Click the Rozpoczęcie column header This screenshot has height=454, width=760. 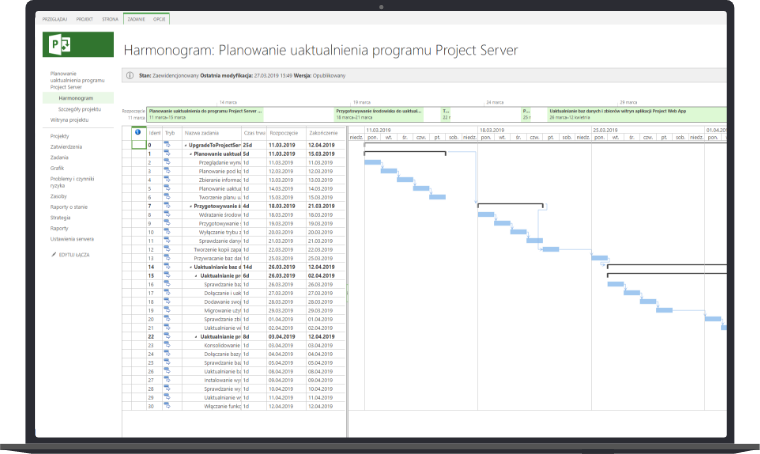coord(284,133)
